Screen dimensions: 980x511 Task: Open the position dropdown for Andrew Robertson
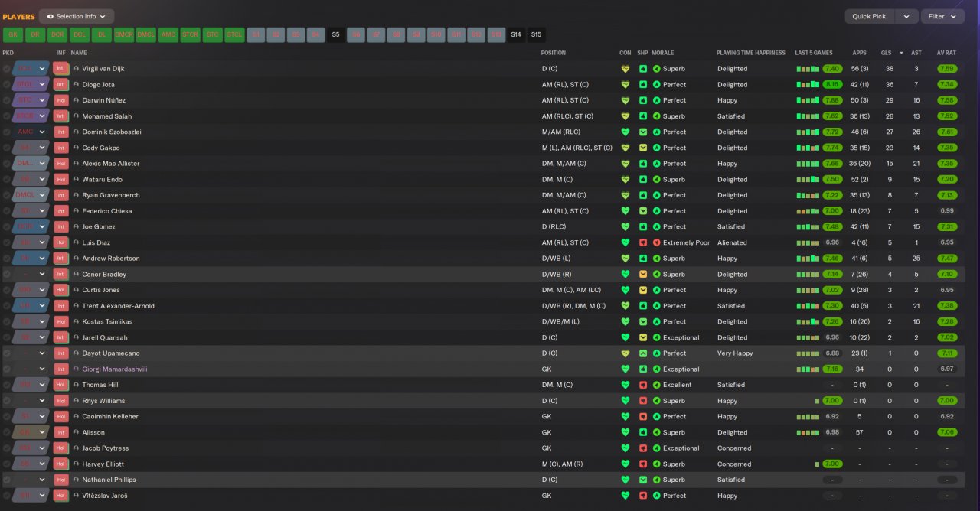(42, 259)
